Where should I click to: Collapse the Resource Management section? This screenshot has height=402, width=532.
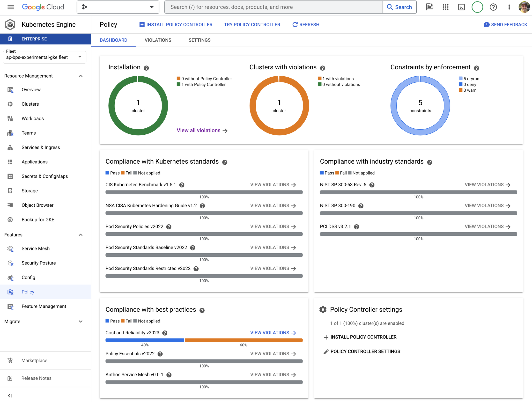point(81,76)
